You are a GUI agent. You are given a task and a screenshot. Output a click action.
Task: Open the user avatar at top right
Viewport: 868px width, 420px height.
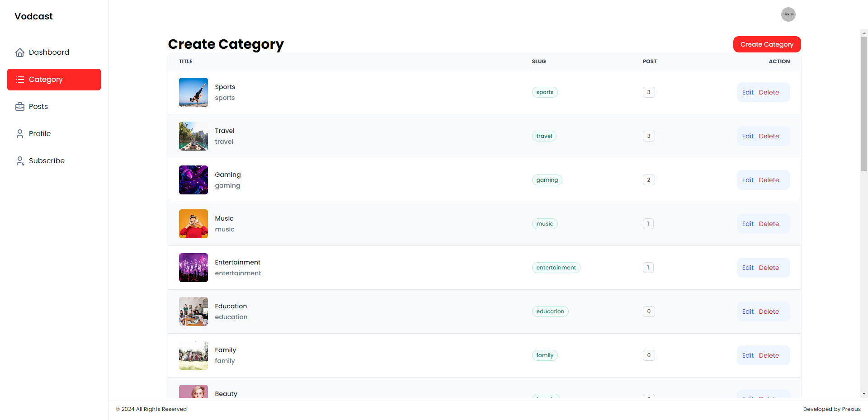point(788,14)
